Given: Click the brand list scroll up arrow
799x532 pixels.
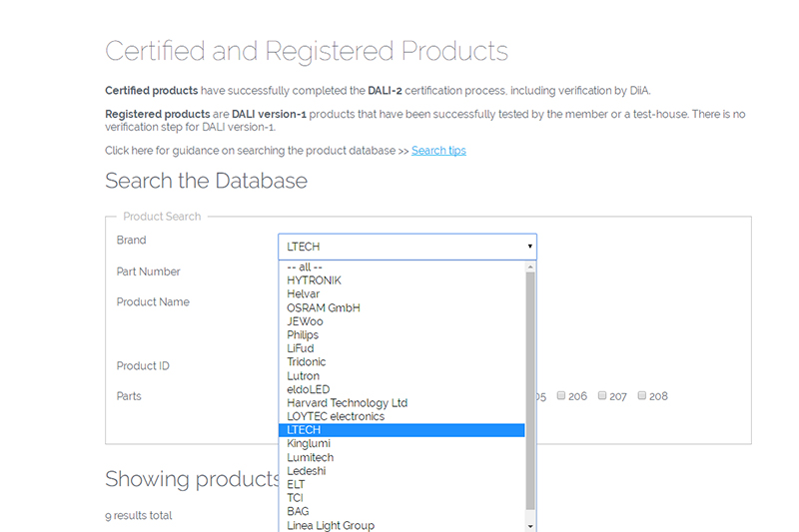Looking at the screenshot, I should coord(530,266).
